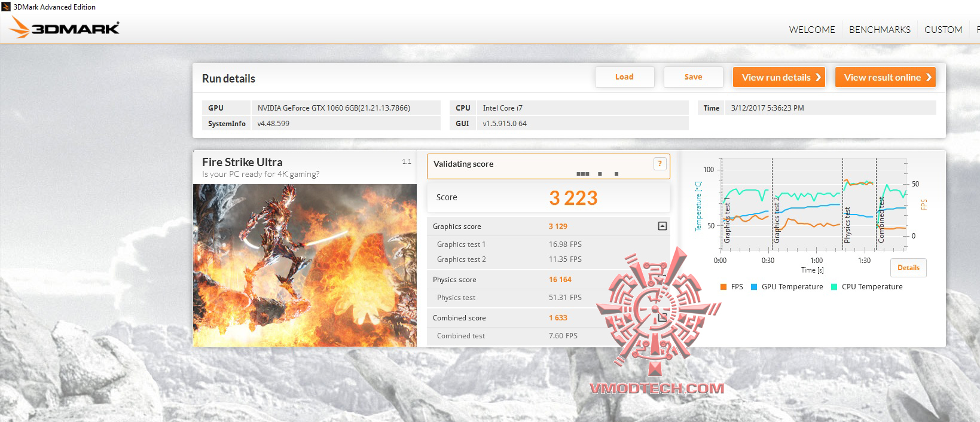Click the green CPU Temperature legend swatch

tap(834, 287)
